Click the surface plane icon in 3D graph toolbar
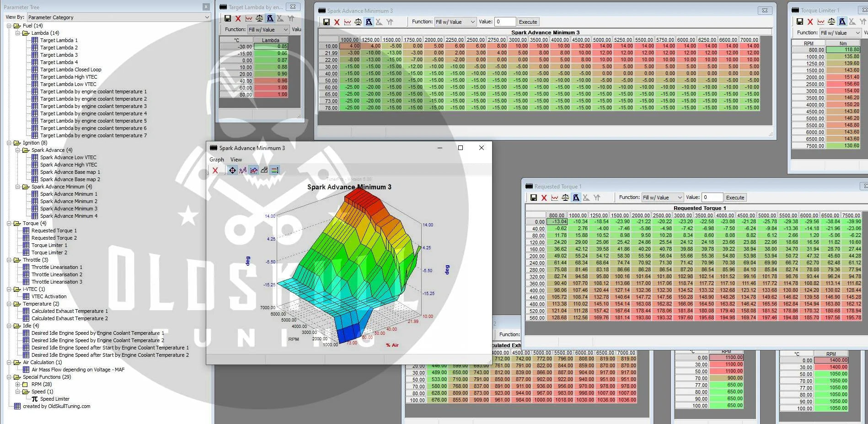 point(264,171)
